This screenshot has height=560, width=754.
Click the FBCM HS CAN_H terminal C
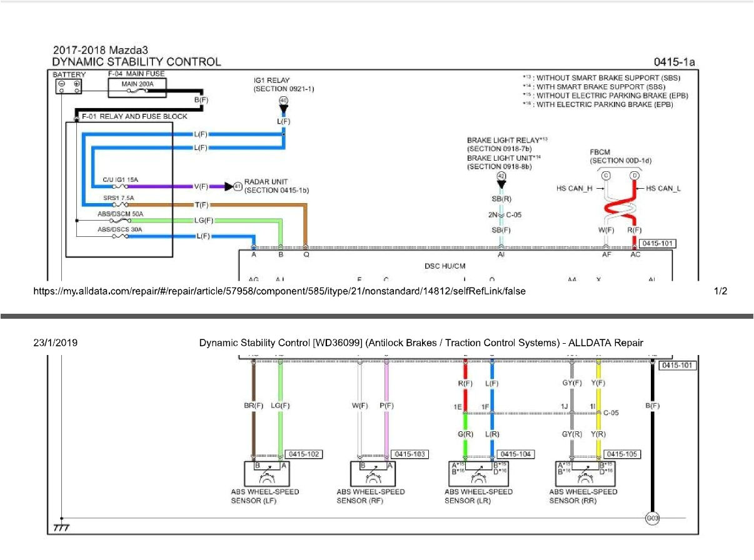(x=606, y=176)
